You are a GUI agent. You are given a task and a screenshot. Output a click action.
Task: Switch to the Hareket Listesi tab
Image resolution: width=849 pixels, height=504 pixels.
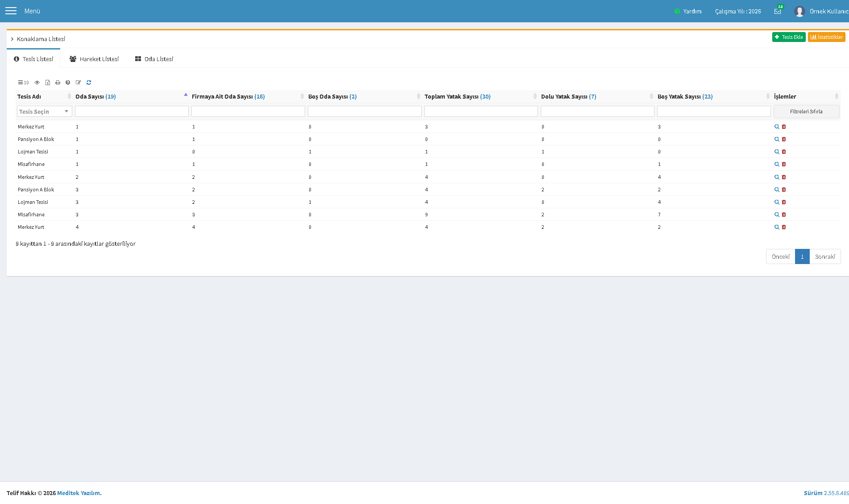(94, 59)
